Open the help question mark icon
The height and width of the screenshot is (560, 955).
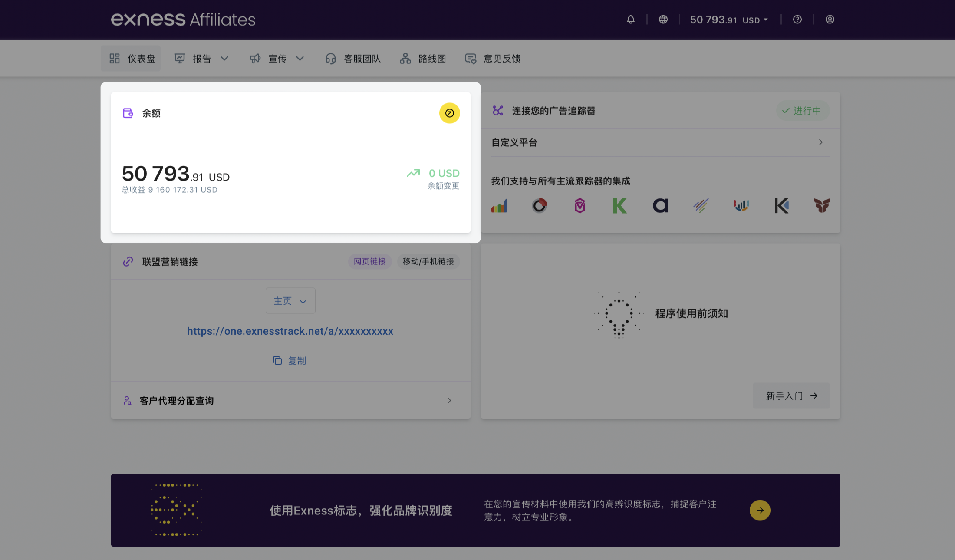pyautogui.click(x=797, y=20)
